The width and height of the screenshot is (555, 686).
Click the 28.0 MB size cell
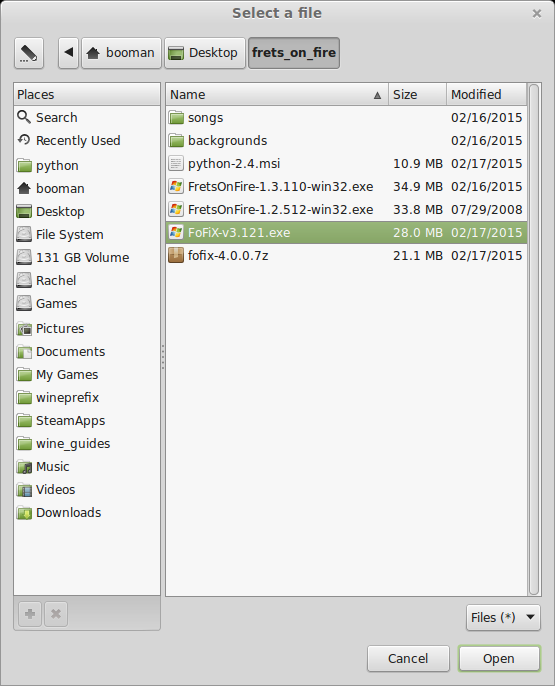(418, 232)
